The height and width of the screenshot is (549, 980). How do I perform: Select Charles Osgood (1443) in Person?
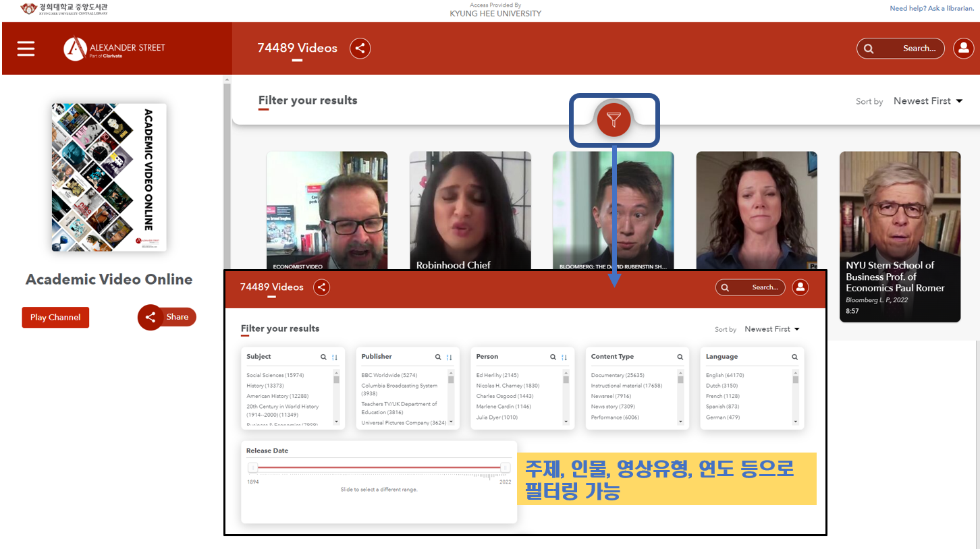505,396
